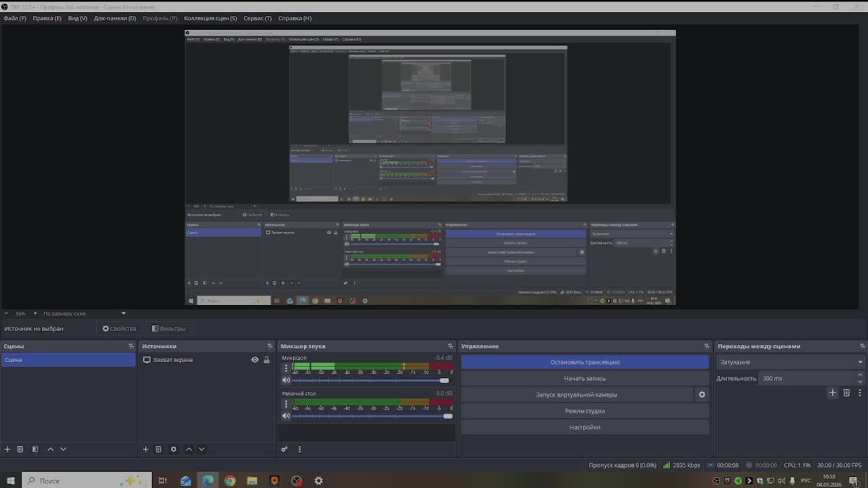Open the Микр/доп channel options menu
This screenshot has height=488, width=868.
[x=286, y=368]
